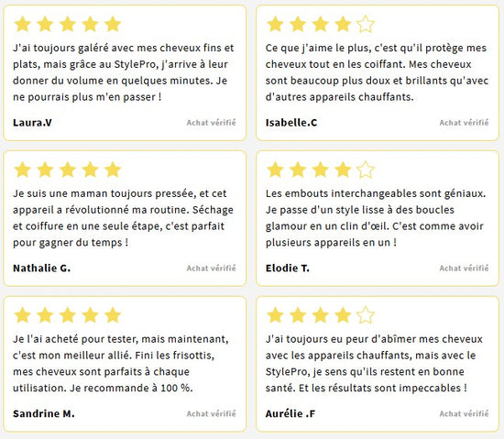The image size is (504, 439).
Task: Click the fifth star in Laura.V's review
Action: [x=113, y=25]
